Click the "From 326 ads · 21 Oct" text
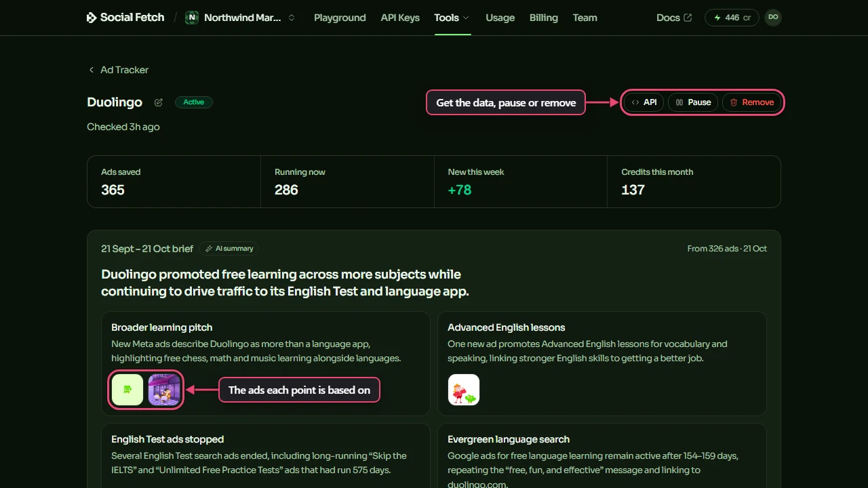Screen dimensions: 868x488 pyautogui.click(x=727, y=249)
